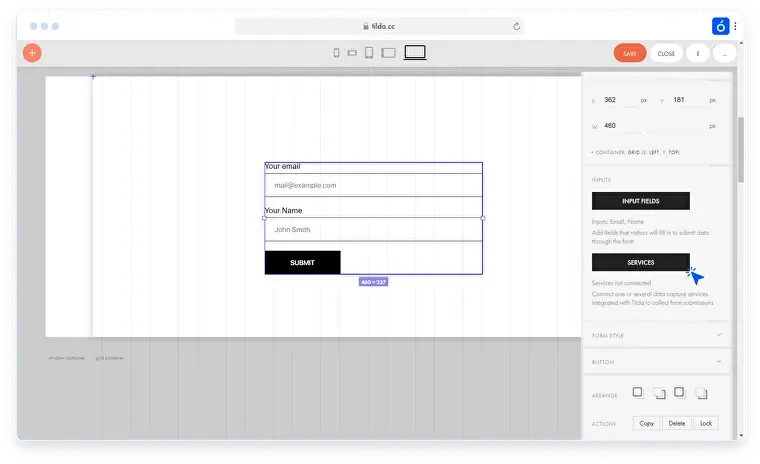Open the blue browser extension icon

click(720, 26)
